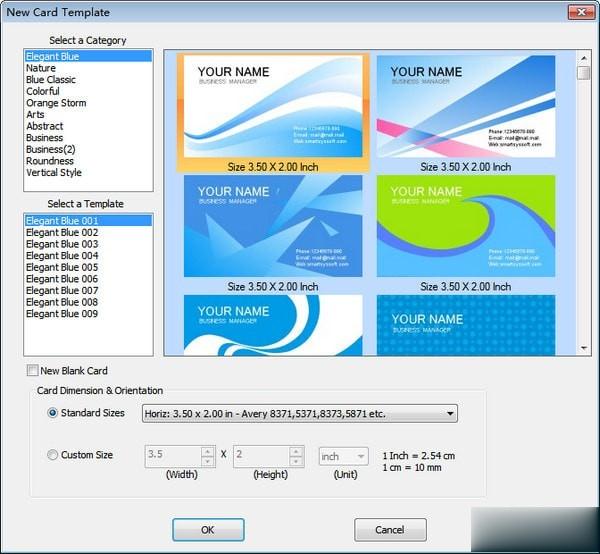Open the inch unit dropdown
This screenshot has width=600, height=554.
click(344, 456)
